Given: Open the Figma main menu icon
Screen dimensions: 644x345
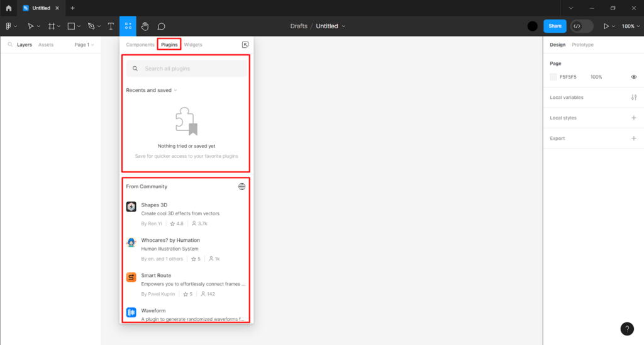Looking at the screenshot, I should pos(8,26).
